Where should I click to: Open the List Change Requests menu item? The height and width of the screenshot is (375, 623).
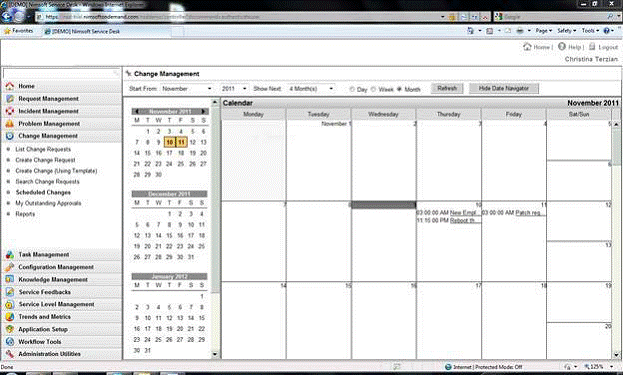(43, 149)
